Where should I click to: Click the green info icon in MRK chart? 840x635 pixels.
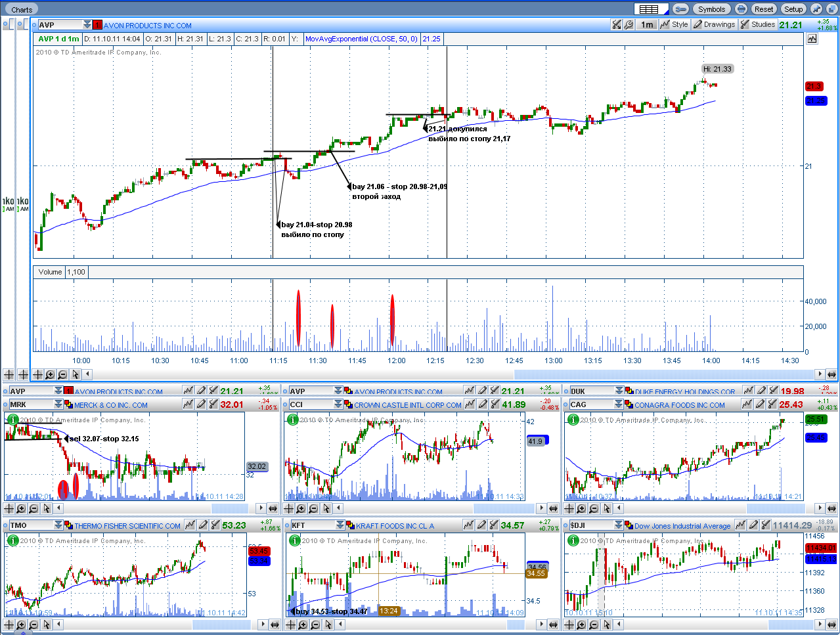[x=12, y=420]
